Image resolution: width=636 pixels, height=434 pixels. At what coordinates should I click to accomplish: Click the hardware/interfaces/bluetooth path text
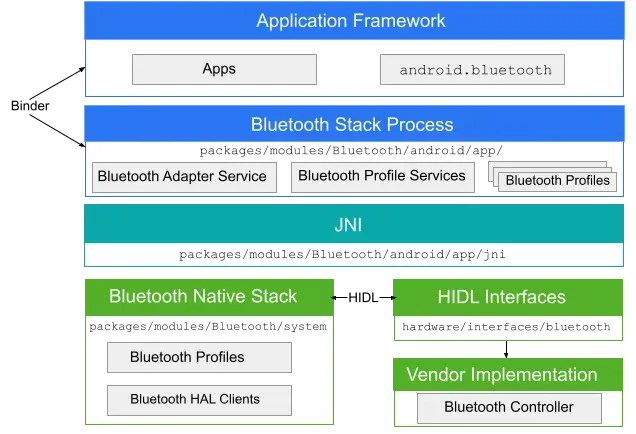coord(506,327)
